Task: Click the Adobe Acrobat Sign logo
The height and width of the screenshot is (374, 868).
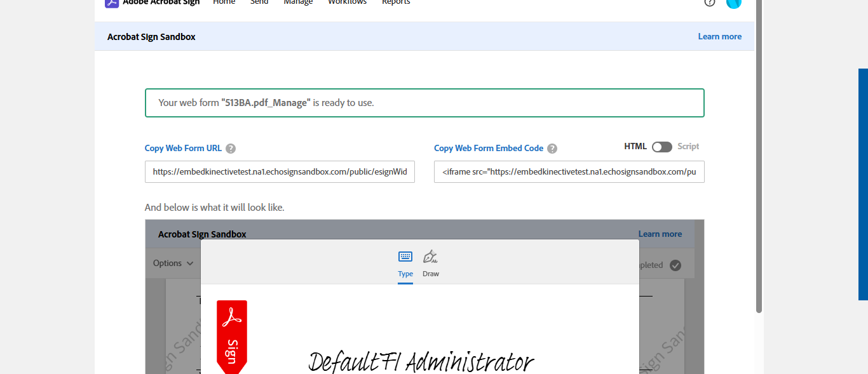Action: tap(153, 3)
